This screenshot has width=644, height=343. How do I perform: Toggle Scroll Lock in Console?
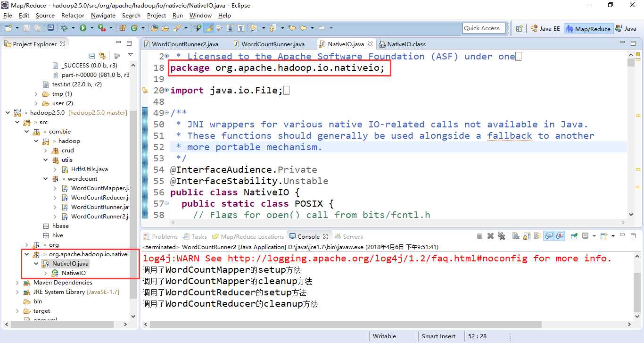pos(527,236)
